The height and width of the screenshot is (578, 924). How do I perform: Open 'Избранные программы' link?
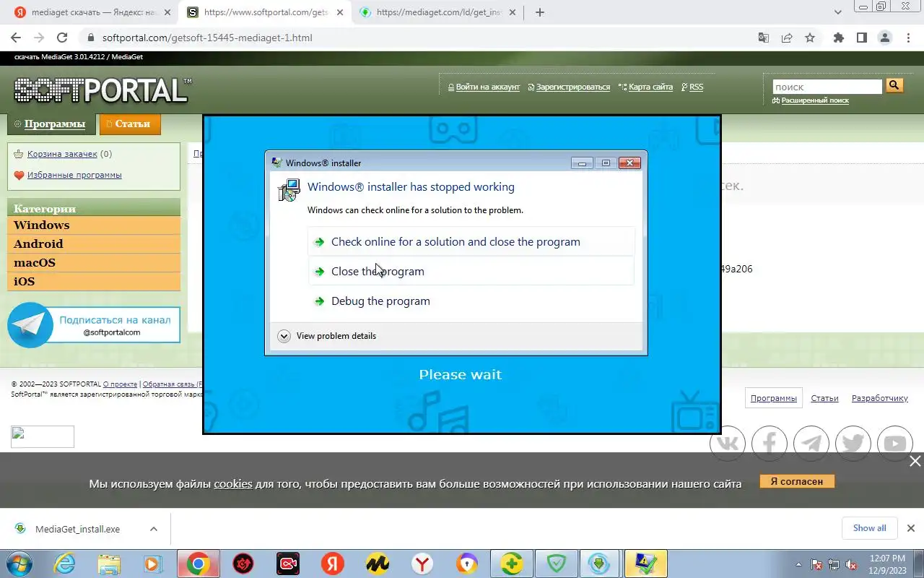coord(74,175)
